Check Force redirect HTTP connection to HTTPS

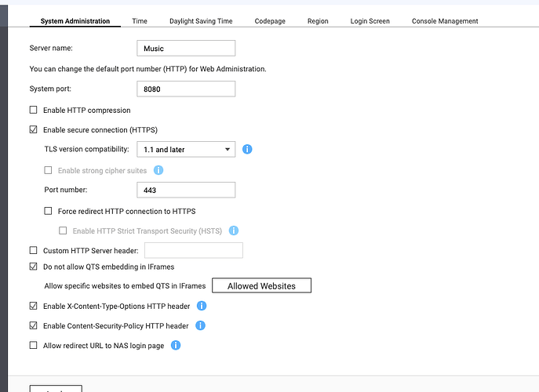(49, 211)
